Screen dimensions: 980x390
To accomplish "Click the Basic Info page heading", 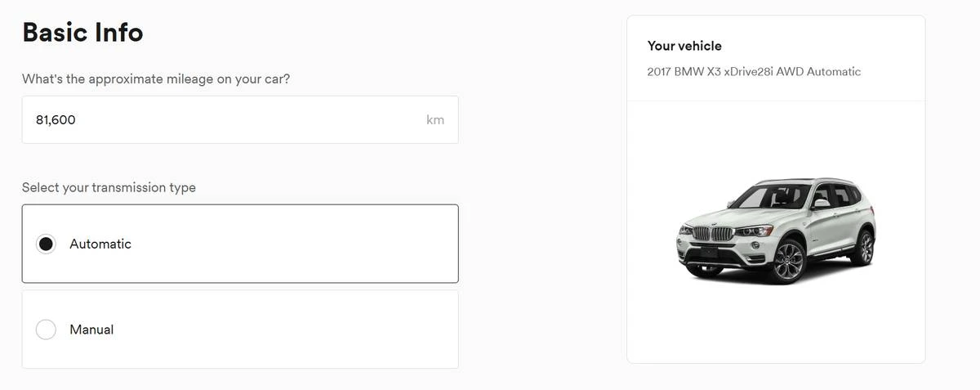I will [82, 32].
